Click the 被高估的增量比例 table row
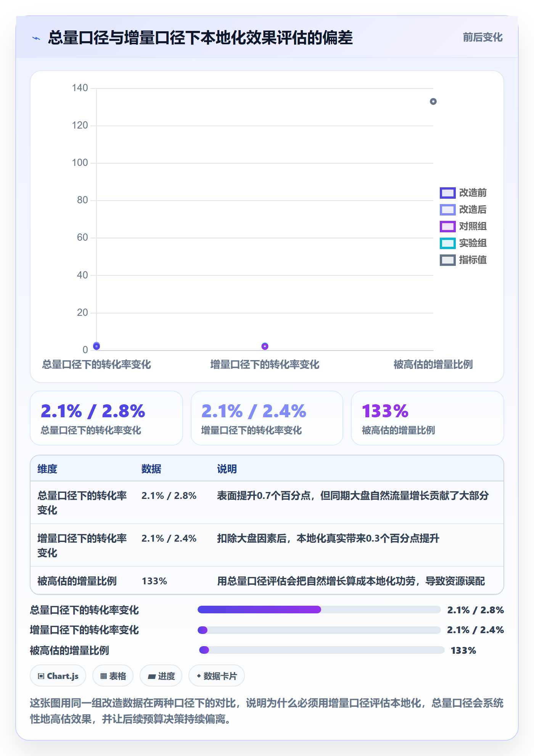 267,581
